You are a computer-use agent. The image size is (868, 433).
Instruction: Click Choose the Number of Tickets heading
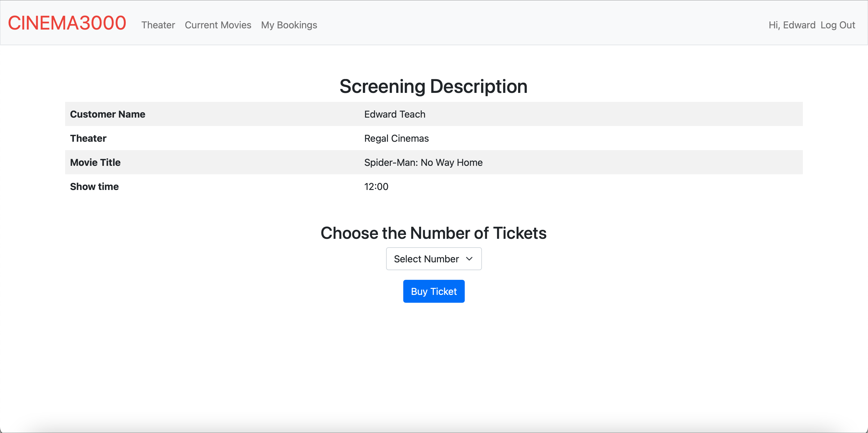433,233
